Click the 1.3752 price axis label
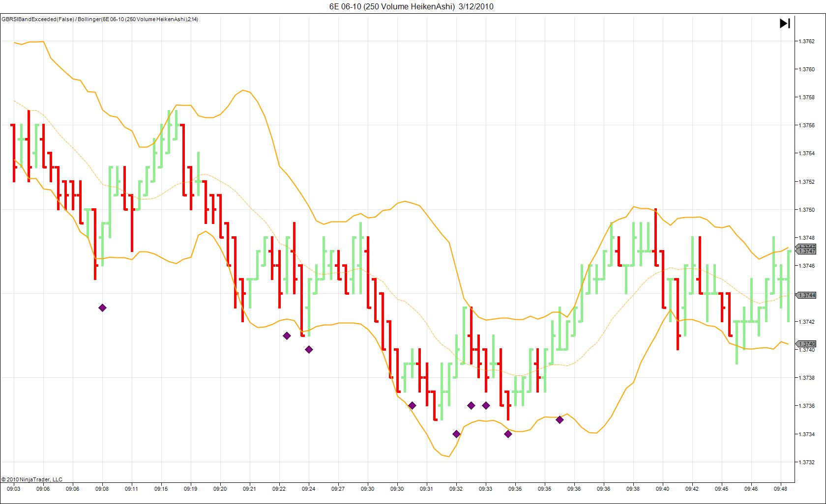The width and height of the screenshot is (826, 504). coord(806,182)
